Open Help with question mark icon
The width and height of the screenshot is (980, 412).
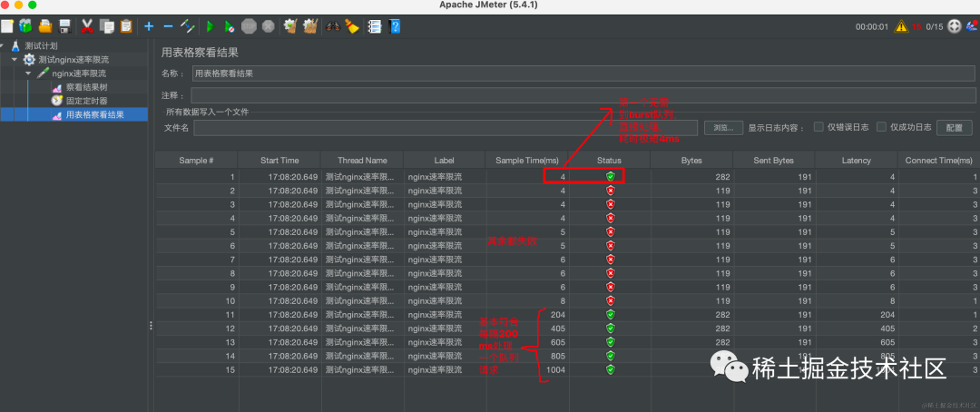coord(395,26)
